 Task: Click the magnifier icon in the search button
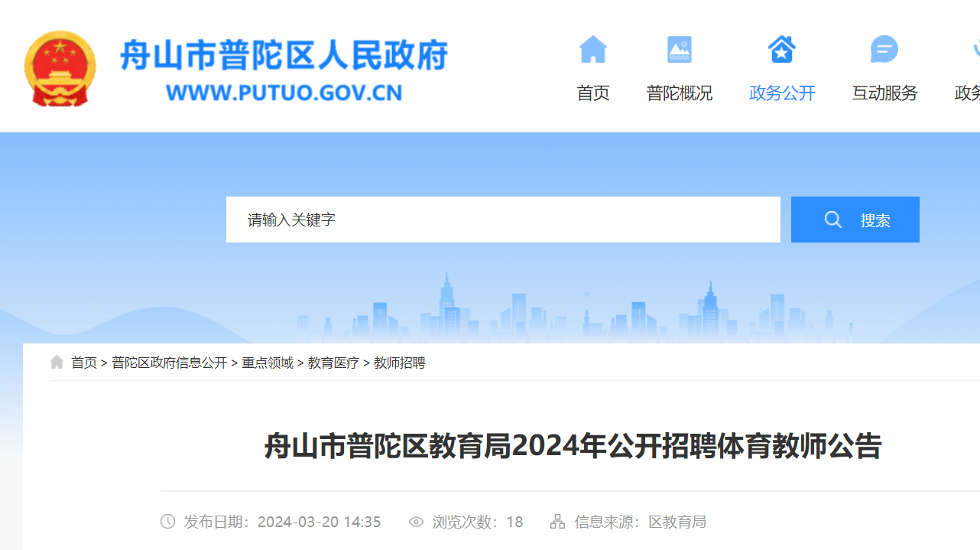click(x=833, y=220)
